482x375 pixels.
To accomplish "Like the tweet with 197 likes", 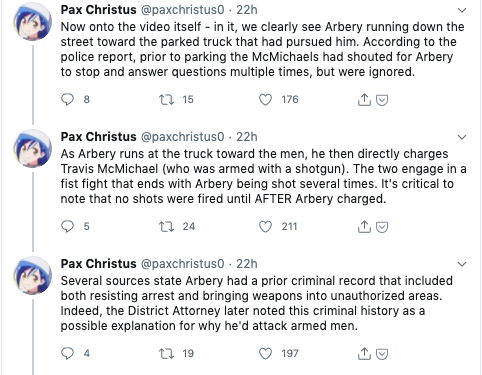I will pyautogui.click(x=265, y=353).
